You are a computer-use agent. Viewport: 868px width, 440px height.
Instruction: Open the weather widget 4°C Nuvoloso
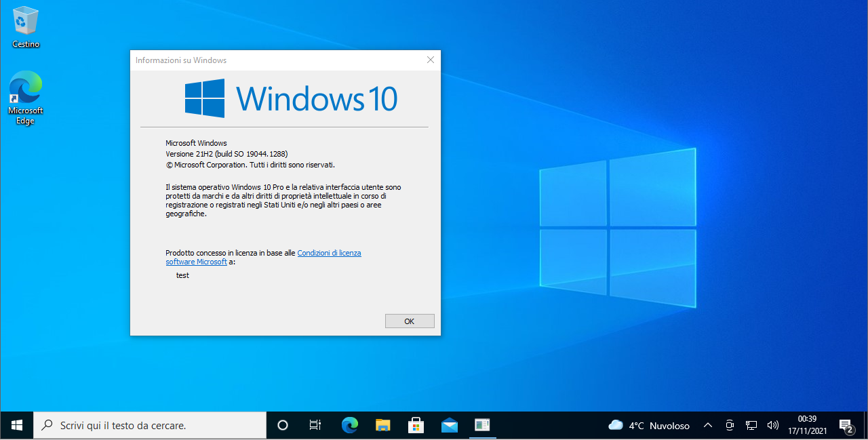click(x=649, y=426)
